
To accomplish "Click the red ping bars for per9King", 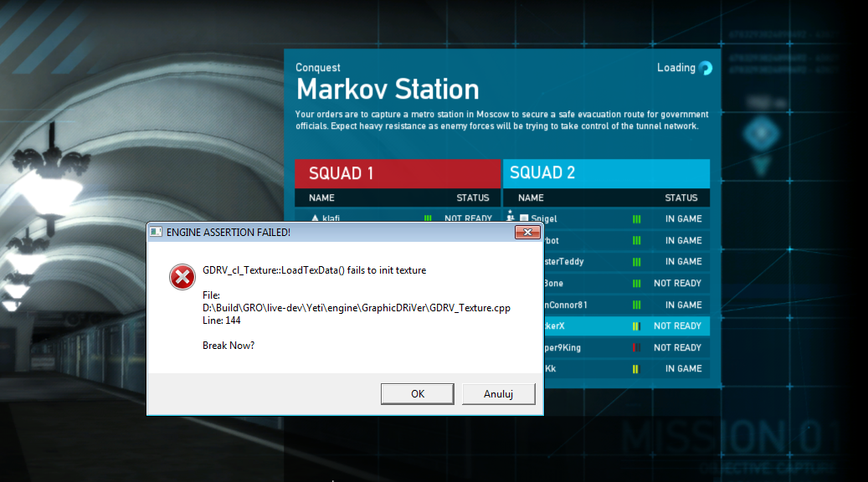I will pyautogui.click(x=636, y=347).
